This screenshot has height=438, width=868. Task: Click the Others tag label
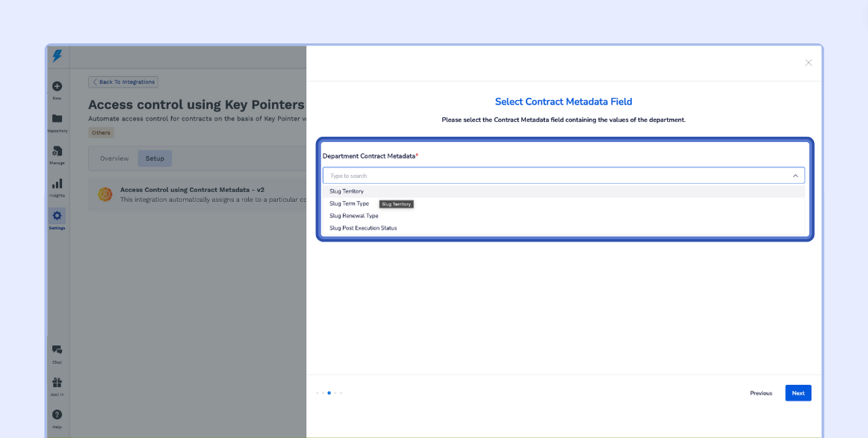102,133
